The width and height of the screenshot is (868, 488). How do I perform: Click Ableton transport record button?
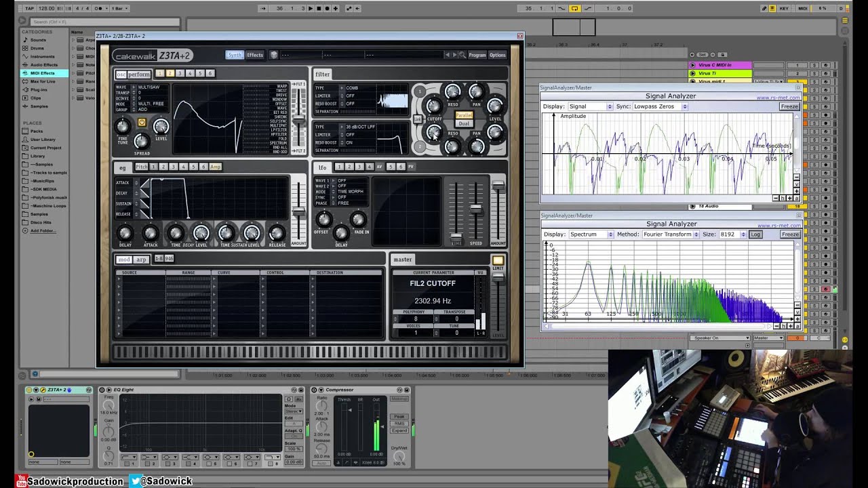[328, 8]
